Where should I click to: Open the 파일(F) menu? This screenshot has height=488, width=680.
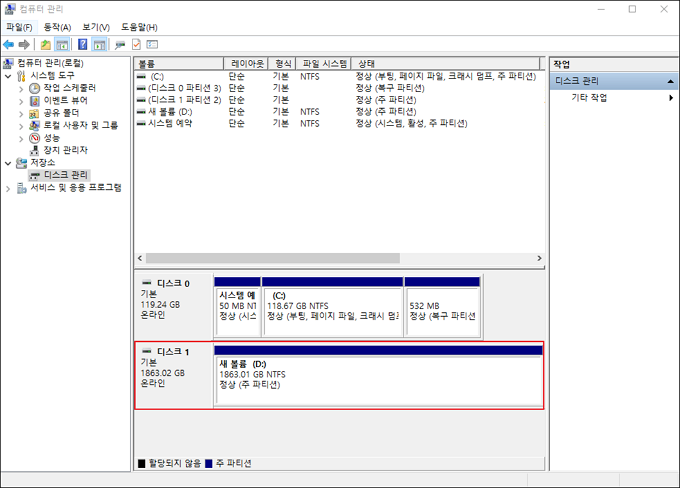pos(19,27)
